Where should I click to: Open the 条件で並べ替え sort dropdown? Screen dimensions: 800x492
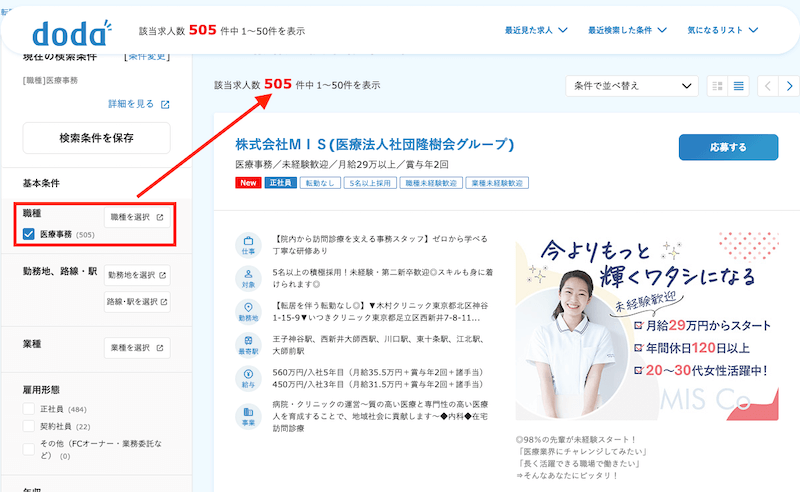[632, 86]
